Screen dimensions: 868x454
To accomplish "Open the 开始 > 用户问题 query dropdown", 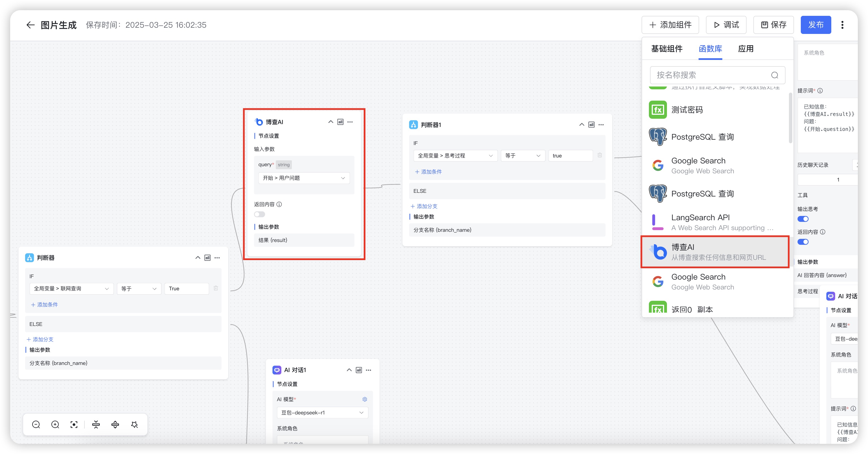I will pyautogui.click(x=304, y=178).
